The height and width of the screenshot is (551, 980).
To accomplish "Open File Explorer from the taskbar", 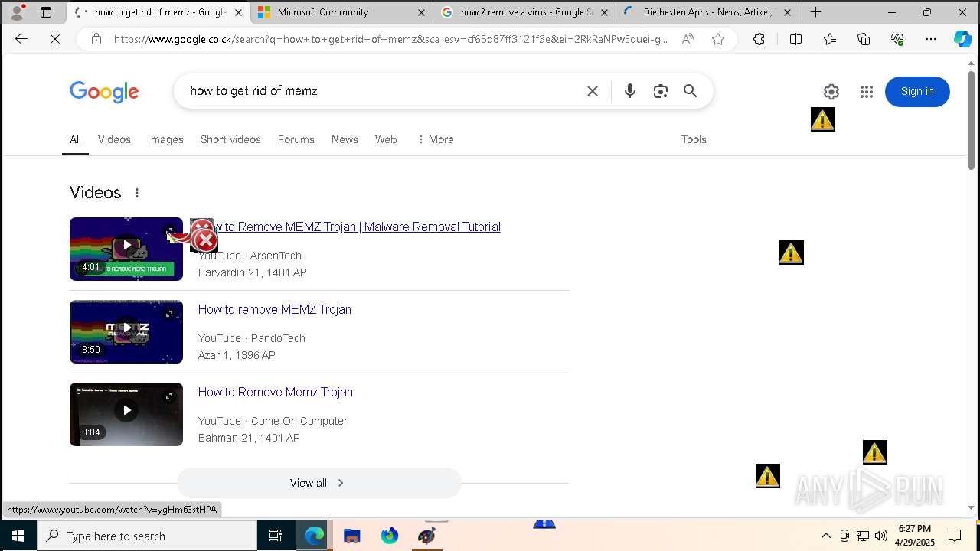I will click(352, 536).
